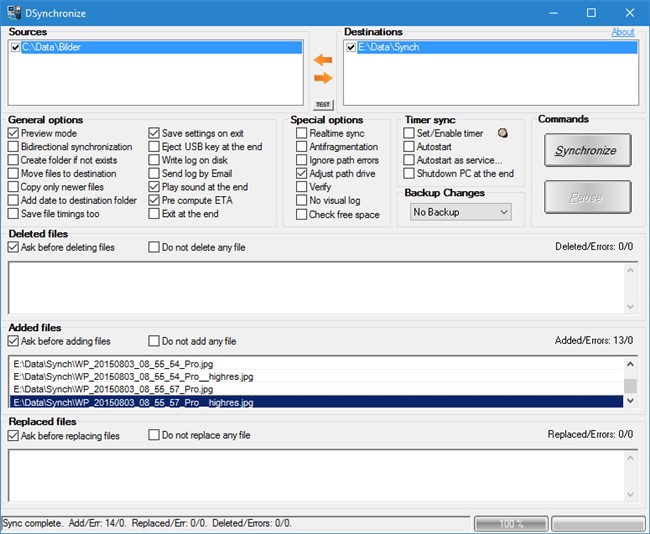The width and height of the screenshot is (650, 534).
Task: Click the Replaced files scrollbar down arrow
Action: click(630, 494)
